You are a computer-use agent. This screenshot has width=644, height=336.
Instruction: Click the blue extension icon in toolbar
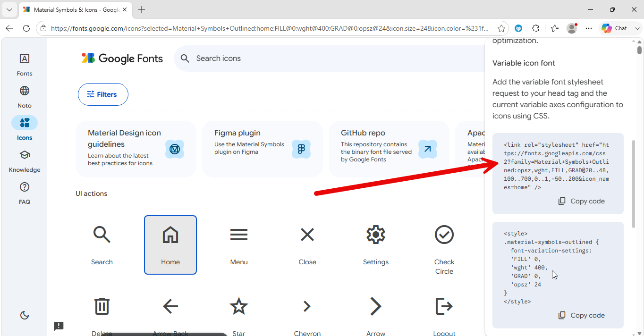coord(518,28)
